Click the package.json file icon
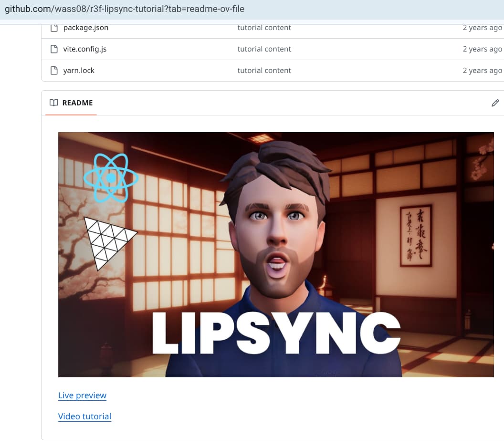This screenshot has height=446, width=504. click(x=54, y=28)
